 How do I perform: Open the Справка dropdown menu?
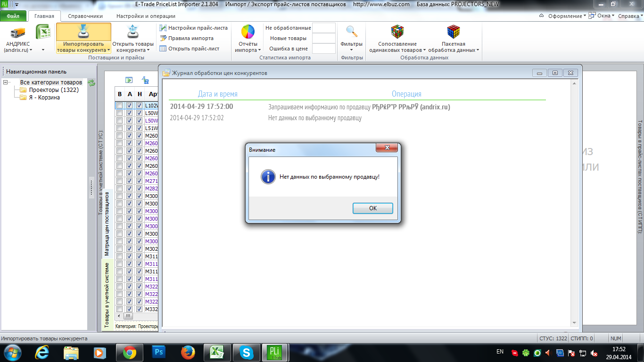629,16
